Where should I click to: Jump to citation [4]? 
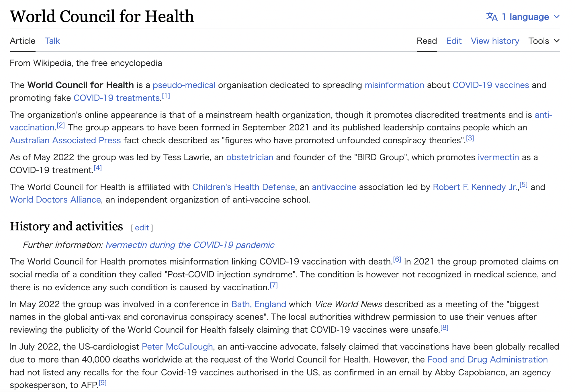point(98,168)
